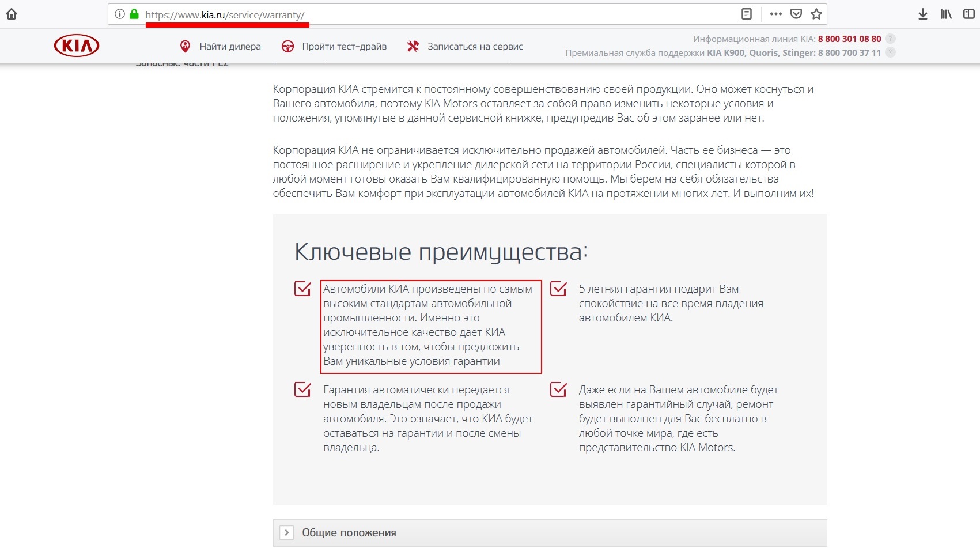Image resolution: width=980 pixels, height=560 pixels.
Task: Open the Firefox library icon
Action: (946, 14)
